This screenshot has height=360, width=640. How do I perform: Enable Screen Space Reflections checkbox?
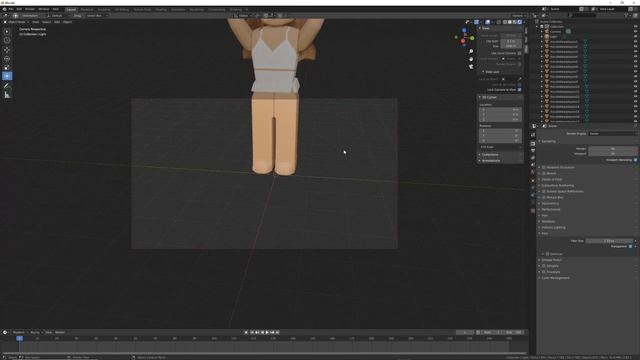(544, 191)
